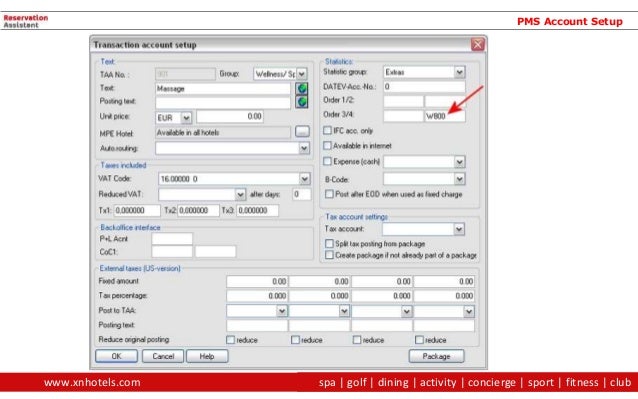This screenshot has height=399, width=638.
Task: Open Help for the dialog
Action: point(207,356)
